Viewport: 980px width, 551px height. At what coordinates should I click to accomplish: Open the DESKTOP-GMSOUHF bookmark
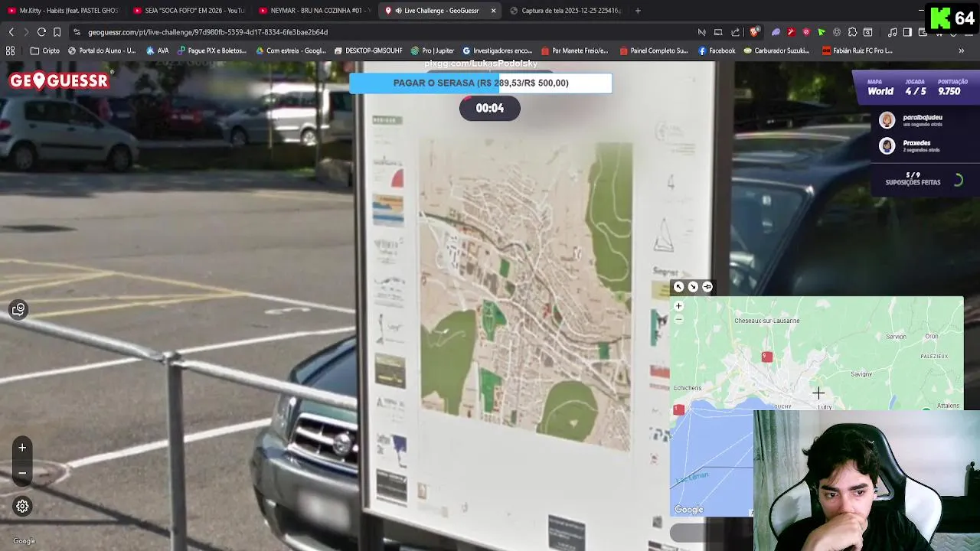368,51
